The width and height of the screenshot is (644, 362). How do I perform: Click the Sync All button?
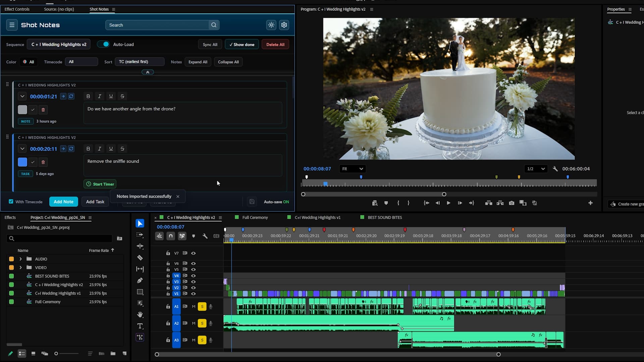pos(210,44)
